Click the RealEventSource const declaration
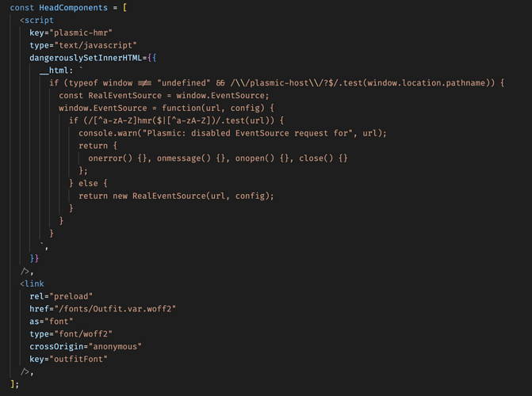Image resolution: width=532 pixels, height=396 pixels. (x=124, y=96)
